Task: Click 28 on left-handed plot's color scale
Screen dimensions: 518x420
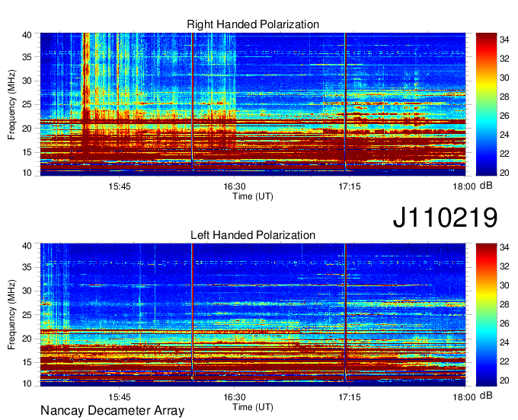Action: (x=504, y=304)
